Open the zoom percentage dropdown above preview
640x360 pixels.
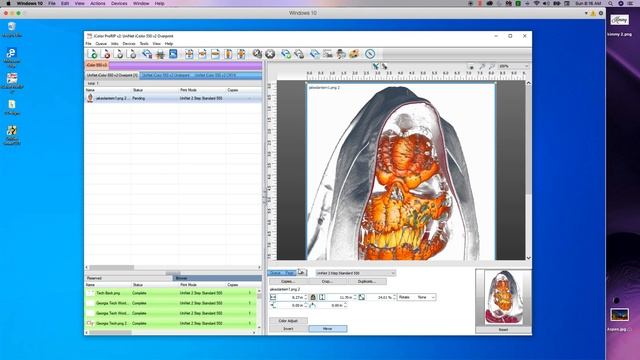click(x=513, y=66)
